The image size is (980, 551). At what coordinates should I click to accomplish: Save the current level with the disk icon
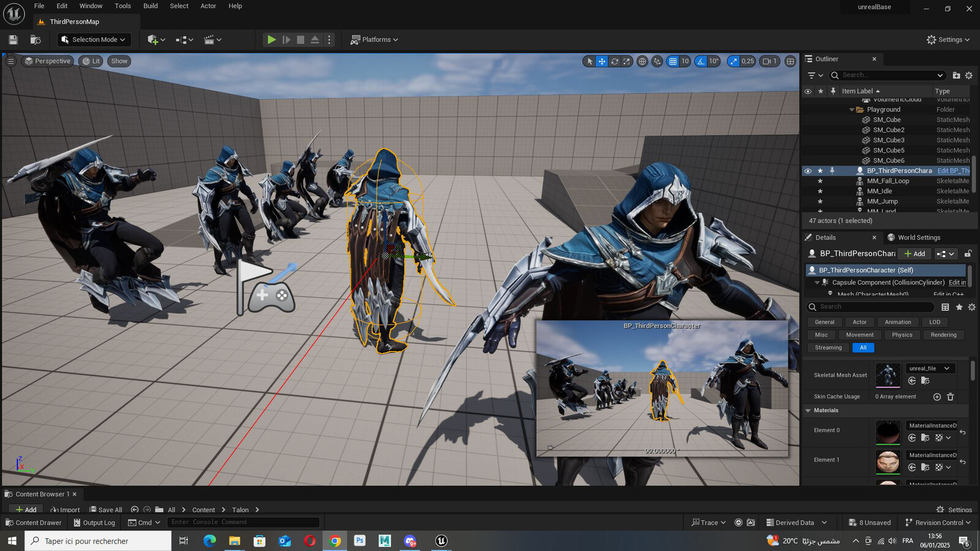tap(13, 40)
